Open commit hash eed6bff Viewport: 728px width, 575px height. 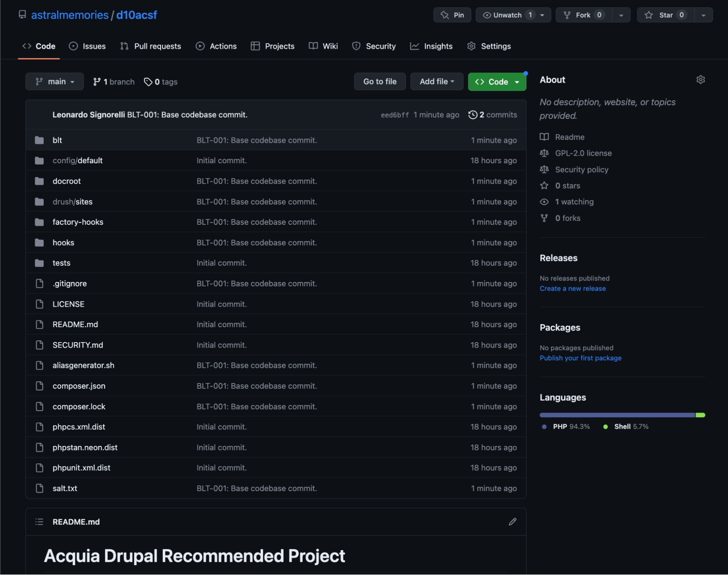395,115
